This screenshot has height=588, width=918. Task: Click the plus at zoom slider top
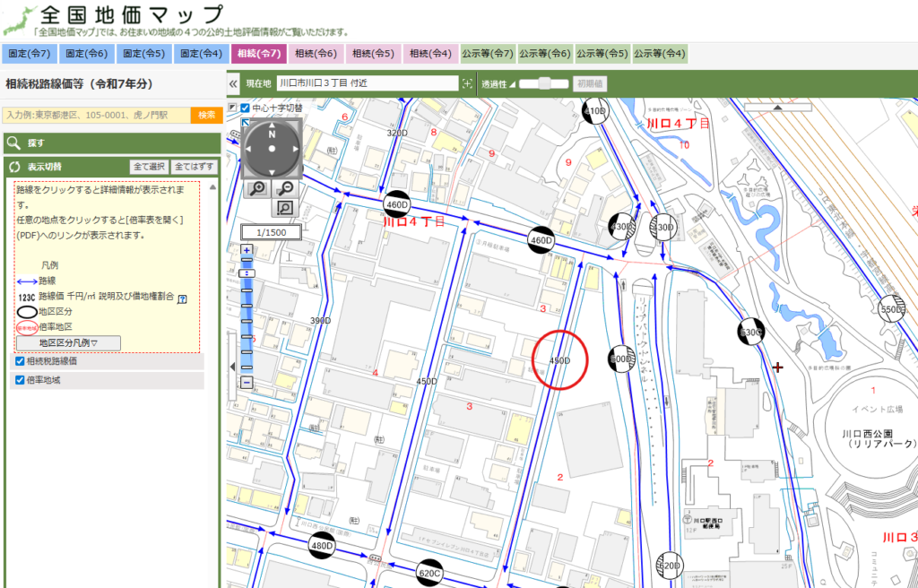(247, 250)
